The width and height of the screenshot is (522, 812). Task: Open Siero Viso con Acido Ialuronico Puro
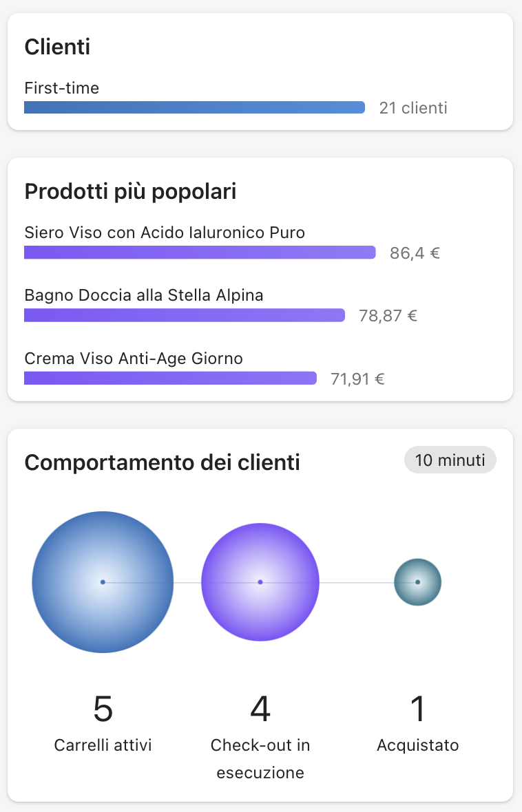[165, 233]
